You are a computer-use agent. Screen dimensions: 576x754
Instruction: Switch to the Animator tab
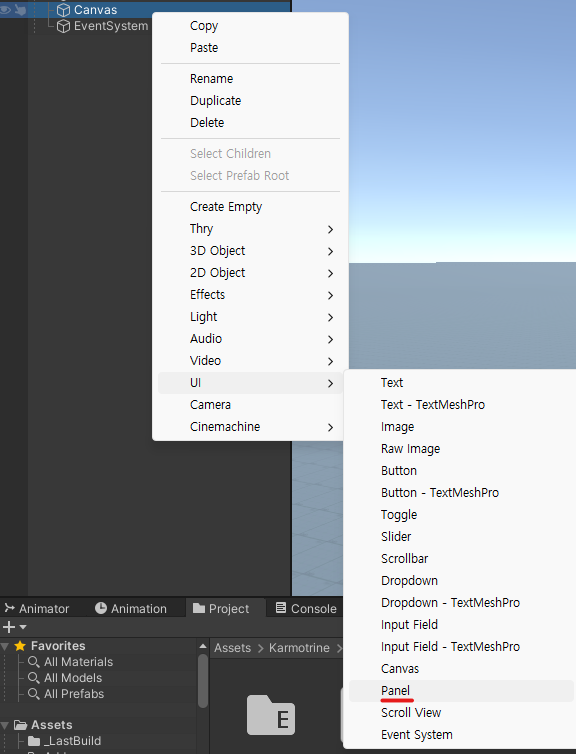click(x=37, y=608)
